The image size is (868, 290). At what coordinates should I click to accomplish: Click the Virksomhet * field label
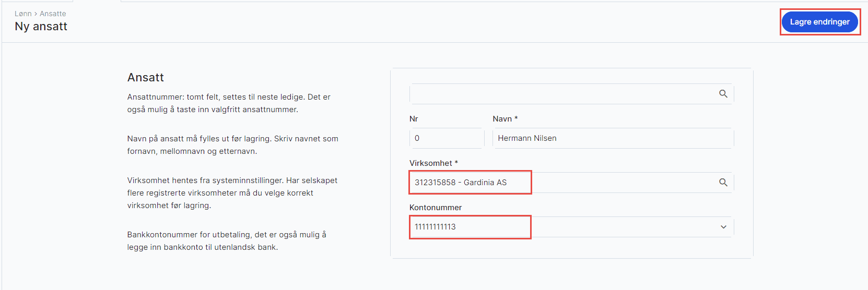433,163
